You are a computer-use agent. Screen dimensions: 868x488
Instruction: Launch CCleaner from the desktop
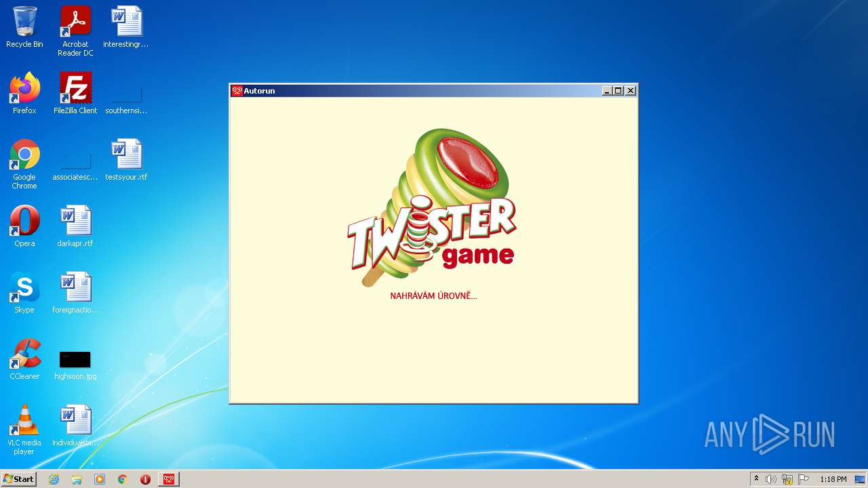click(x=24, y=359)
